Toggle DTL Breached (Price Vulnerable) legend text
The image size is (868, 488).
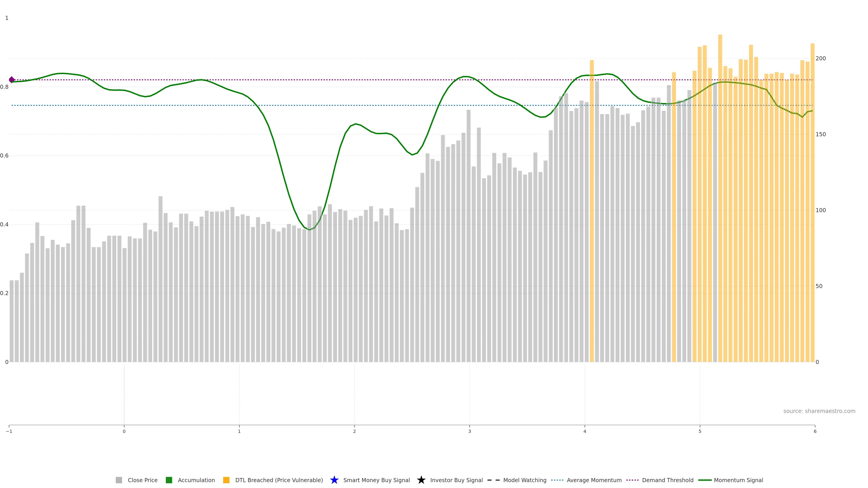(279, 480)
